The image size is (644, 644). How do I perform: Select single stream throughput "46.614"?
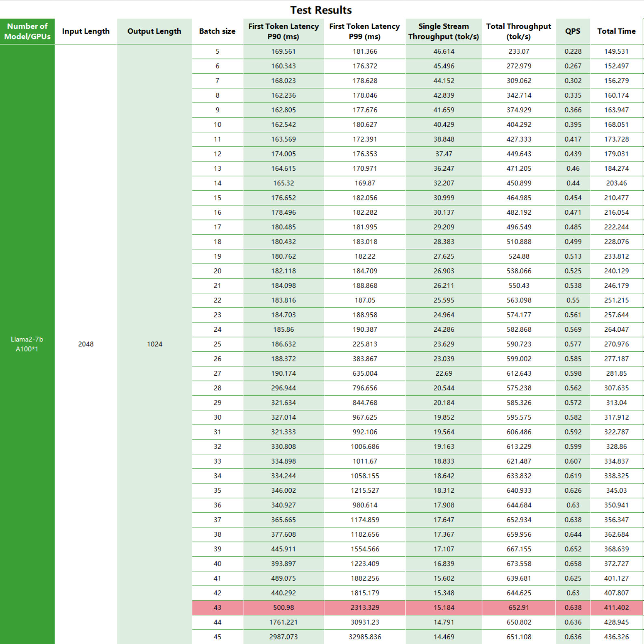[444, 52]
